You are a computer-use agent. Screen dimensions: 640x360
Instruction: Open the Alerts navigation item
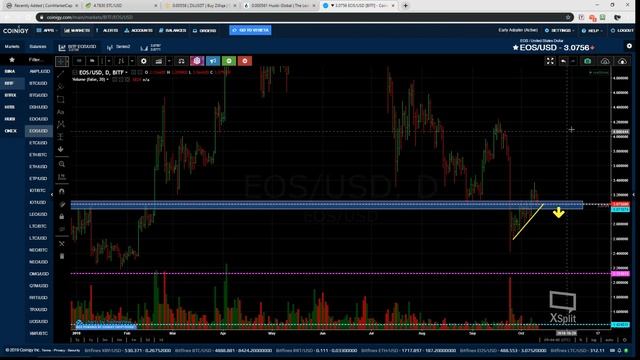point(107,30)
